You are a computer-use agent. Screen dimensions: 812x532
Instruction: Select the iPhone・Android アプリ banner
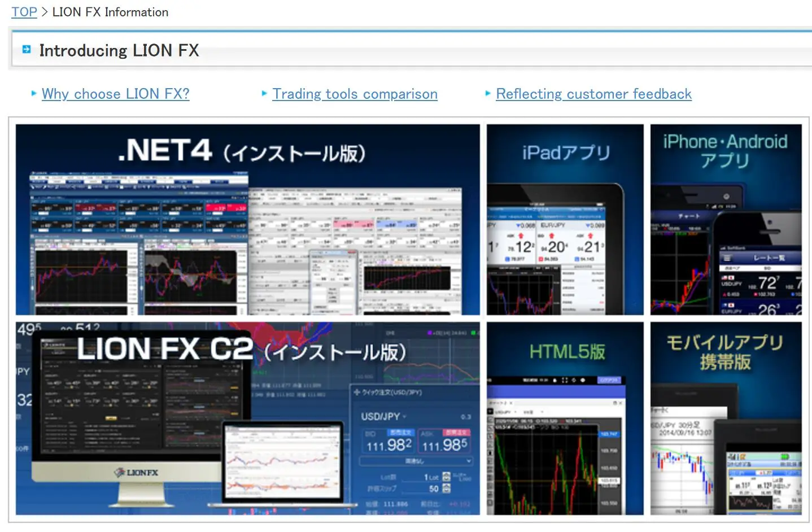click(726, 219)
